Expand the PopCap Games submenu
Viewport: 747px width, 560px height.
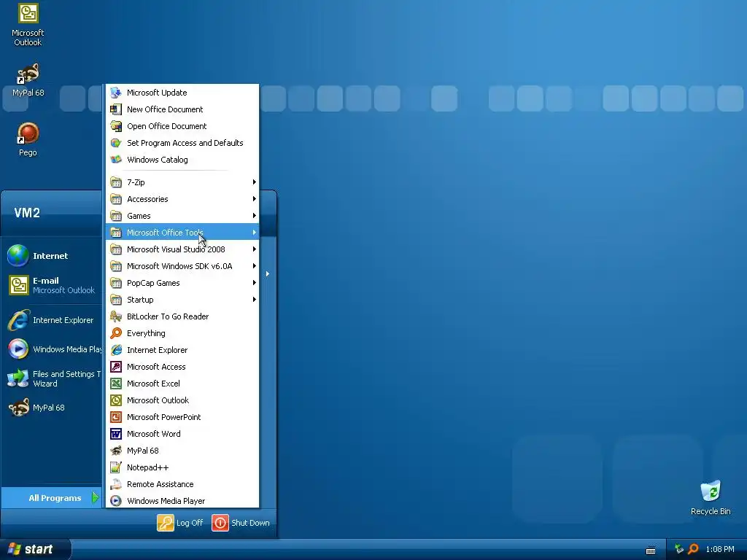182,283
